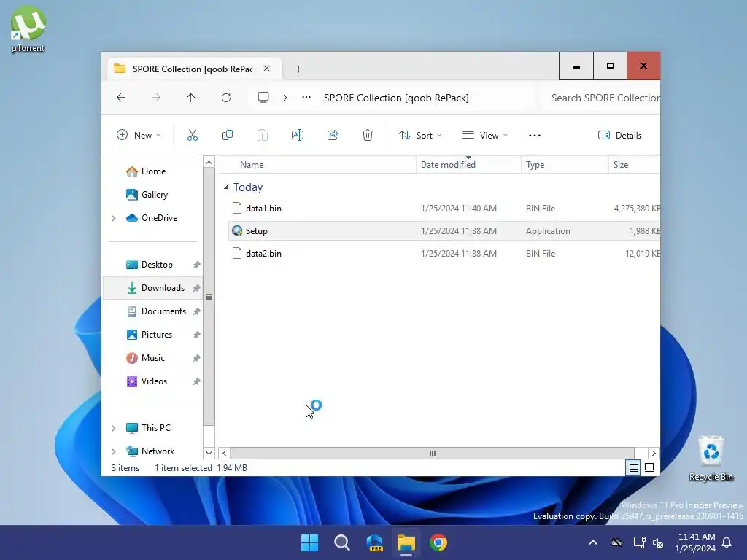Click the Copy icon in toolbar
The height and width of the screenshot is (560, 747).
(228, 135)
